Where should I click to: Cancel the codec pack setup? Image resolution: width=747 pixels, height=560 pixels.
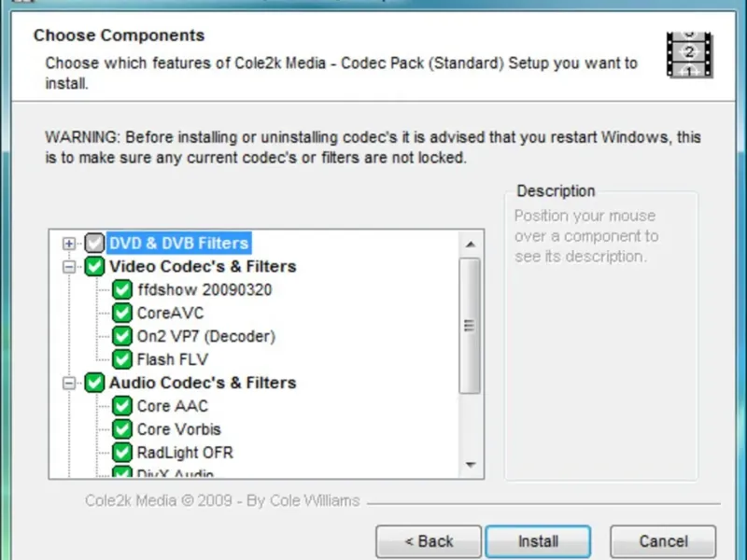click(x=663, y=541)
